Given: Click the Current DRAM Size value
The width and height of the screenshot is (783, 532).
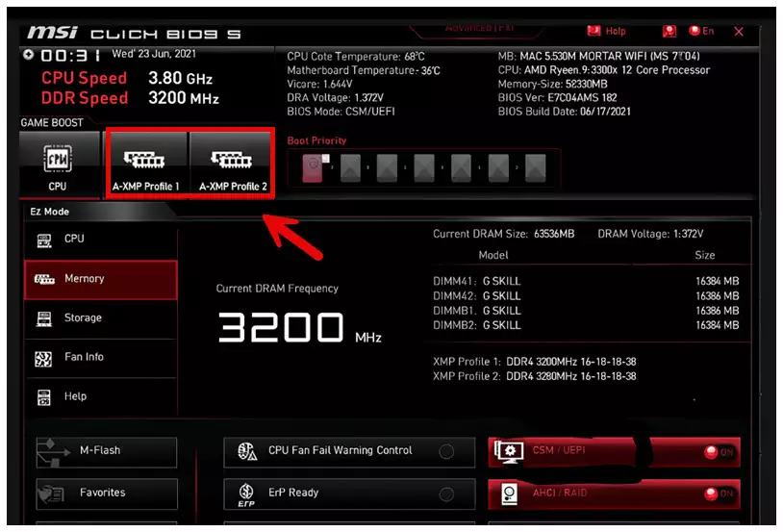Looking at the screenshot, I should tap(554, 234).
